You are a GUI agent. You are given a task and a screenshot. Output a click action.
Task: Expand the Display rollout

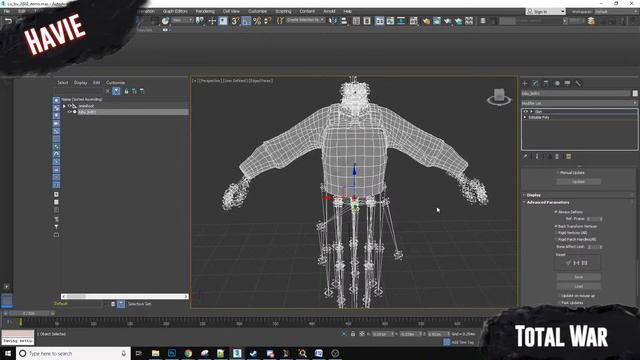click(533, 195)
